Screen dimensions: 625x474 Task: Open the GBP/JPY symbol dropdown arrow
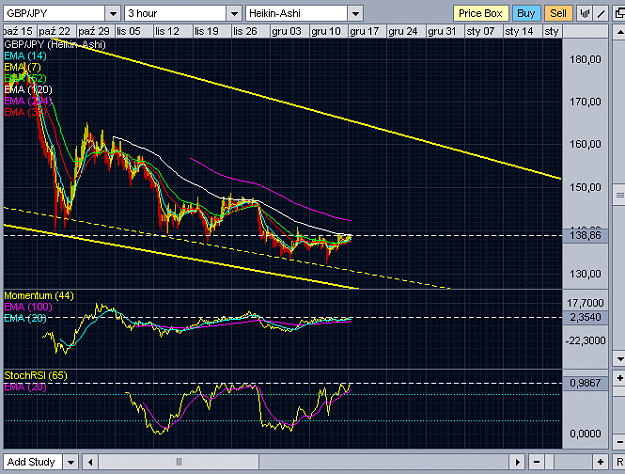(x=113, y=14)
